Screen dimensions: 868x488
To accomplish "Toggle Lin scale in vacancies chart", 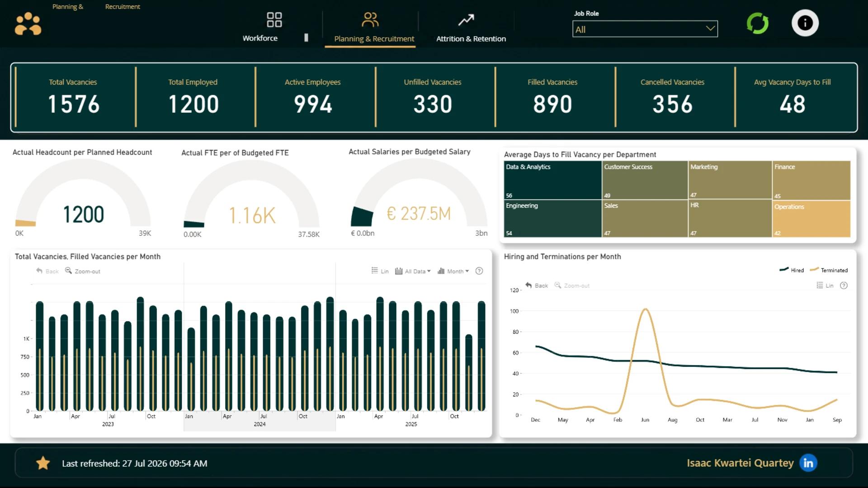I will pyautogui.click(x=380, y=271).
